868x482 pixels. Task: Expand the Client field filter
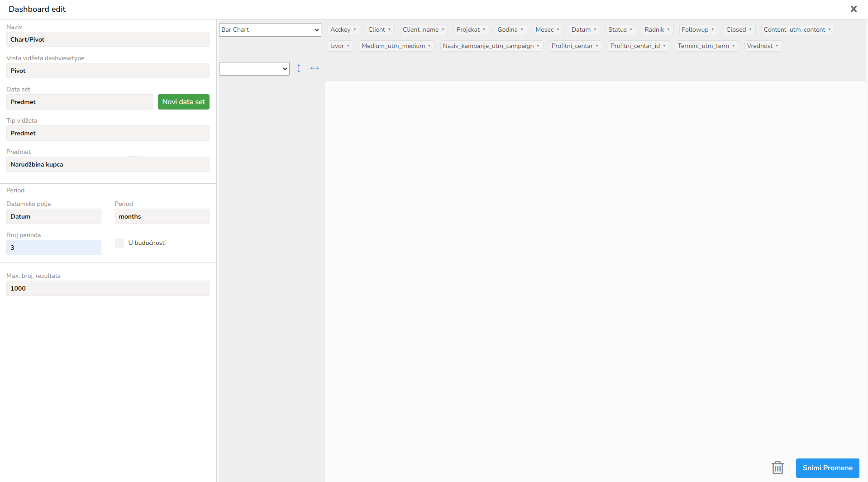tap(389, 30)
